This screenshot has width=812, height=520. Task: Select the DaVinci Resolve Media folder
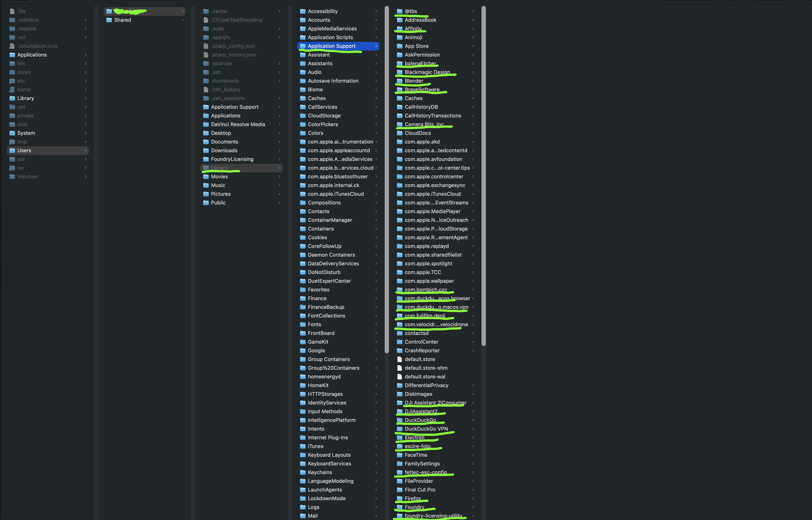(238, 124)
